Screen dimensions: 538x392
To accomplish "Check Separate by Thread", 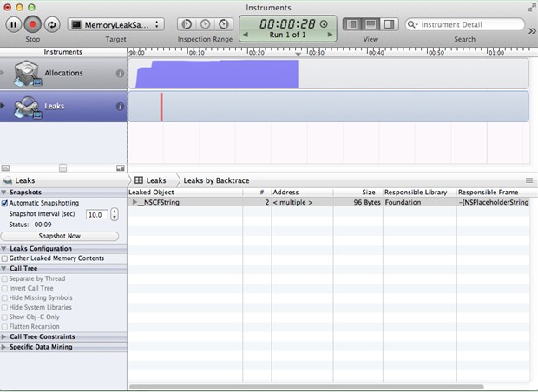I will click(x=5, y=279).
